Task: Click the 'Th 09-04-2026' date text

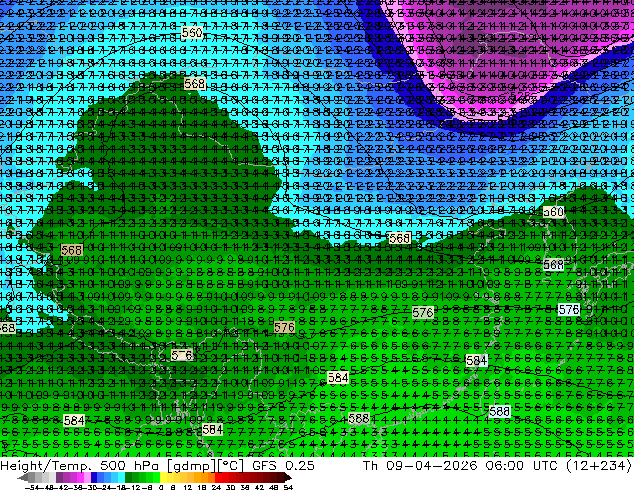Action: [420, 466]
